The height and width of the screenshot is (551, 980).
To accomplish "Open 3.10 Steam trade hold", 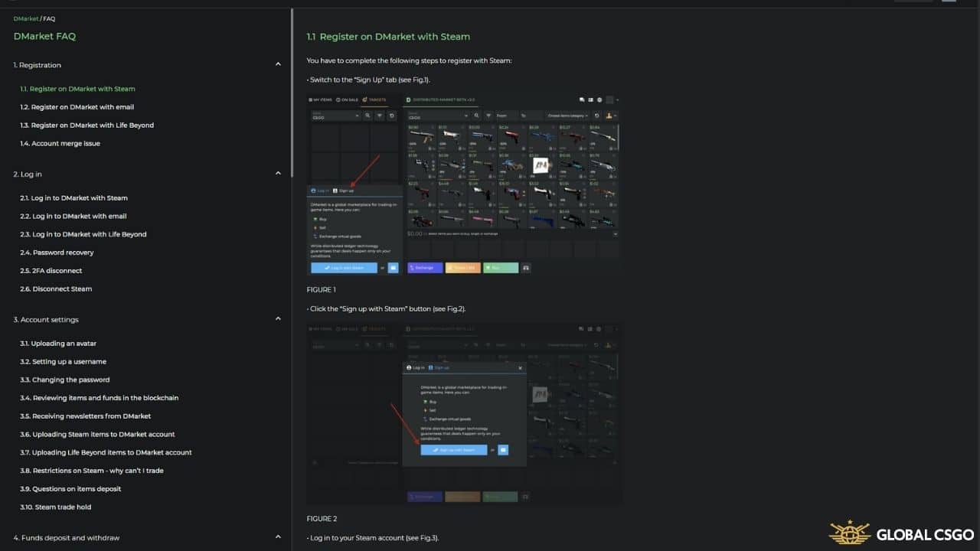I will click(x=56, y=507).
